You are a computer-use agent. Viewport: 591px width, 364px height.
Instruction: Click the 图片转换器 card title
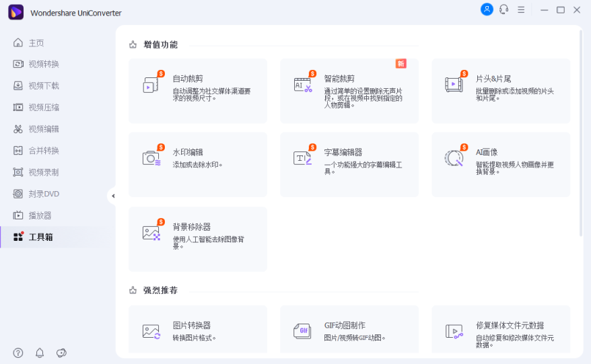coord(191,325)
